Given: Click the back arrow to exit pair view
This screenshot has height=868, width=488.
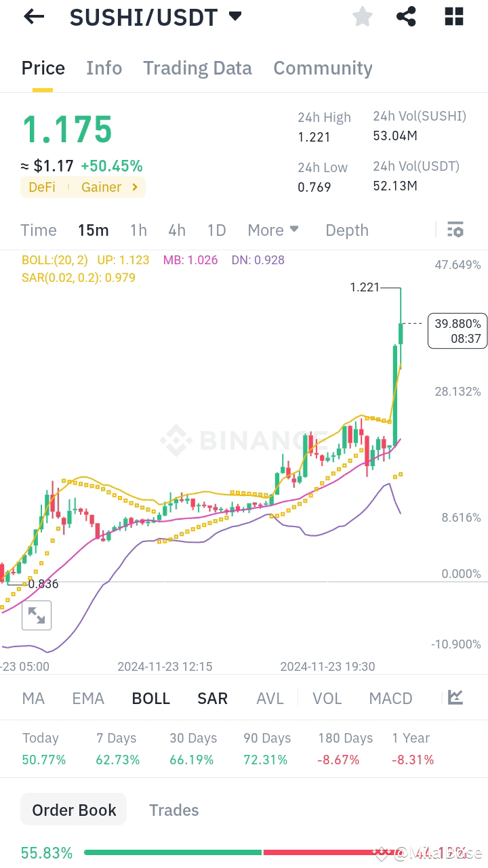Looking at the screenshot, I should 33,16.
